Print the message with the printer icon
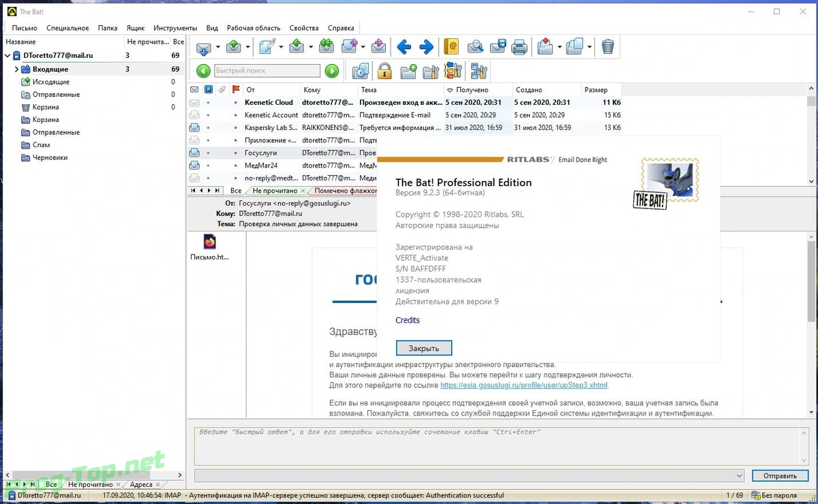Viewport: 818px width, 504px height. pyautogui.click(x=519, y=47)
